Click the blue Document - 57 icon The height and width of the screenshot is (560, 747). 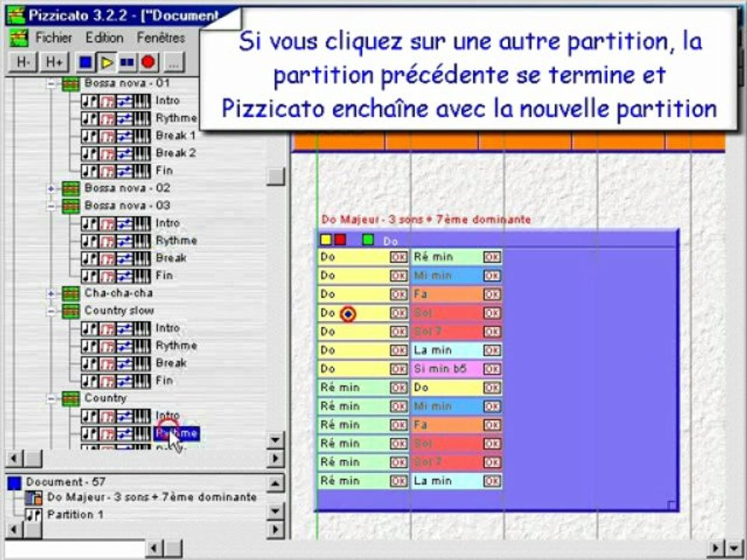(15, 483)
